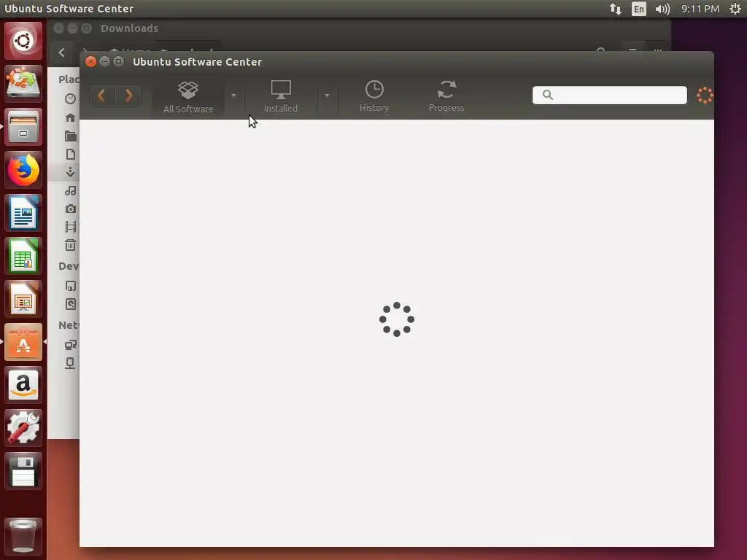
Task: Maximize the Ubuntu Software Center window
Action: pos(119,61)
